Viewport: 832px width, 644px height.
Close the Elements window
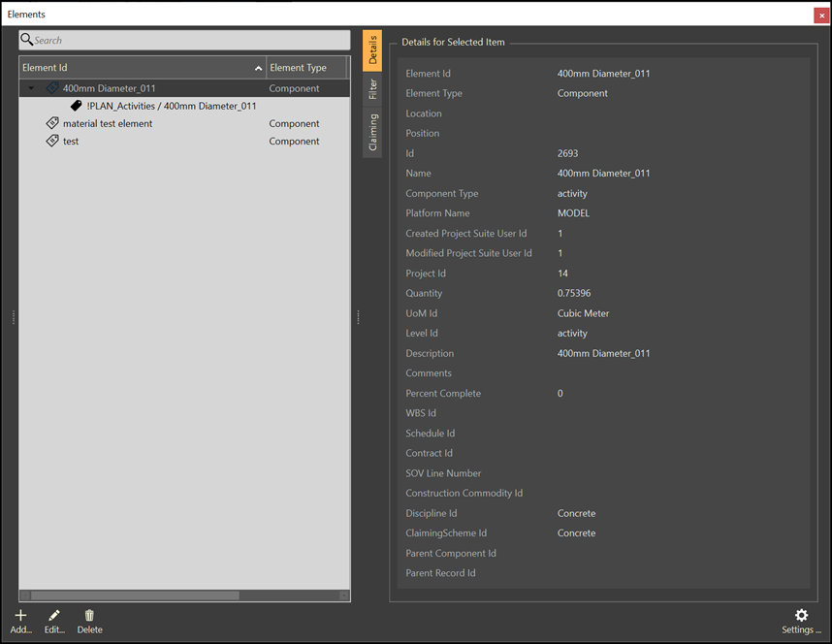[821, 15]
